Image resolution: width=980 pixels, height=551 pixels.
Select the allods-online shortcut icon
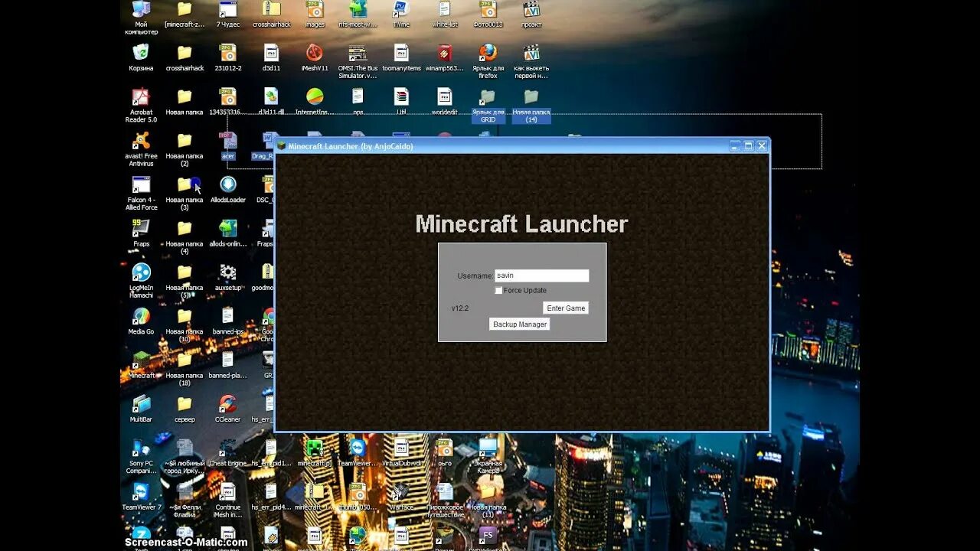[x=227, y=228]
